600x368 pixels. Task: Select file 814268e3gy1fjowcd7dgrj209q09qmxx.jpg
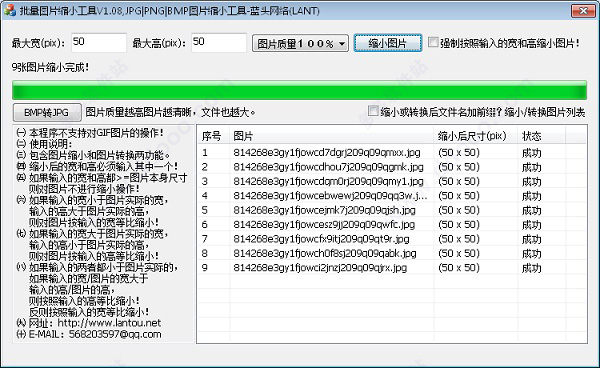[327, 153]
